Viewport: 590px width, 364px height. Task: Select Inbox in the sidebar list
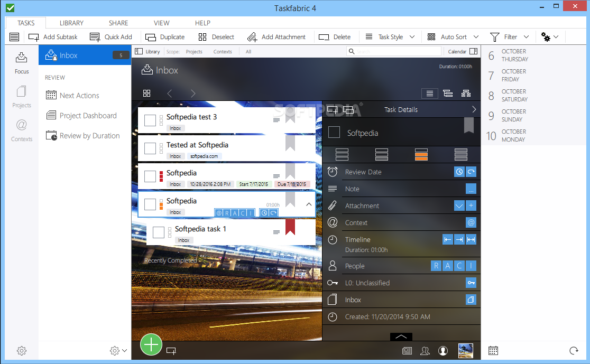click(85, 55)
